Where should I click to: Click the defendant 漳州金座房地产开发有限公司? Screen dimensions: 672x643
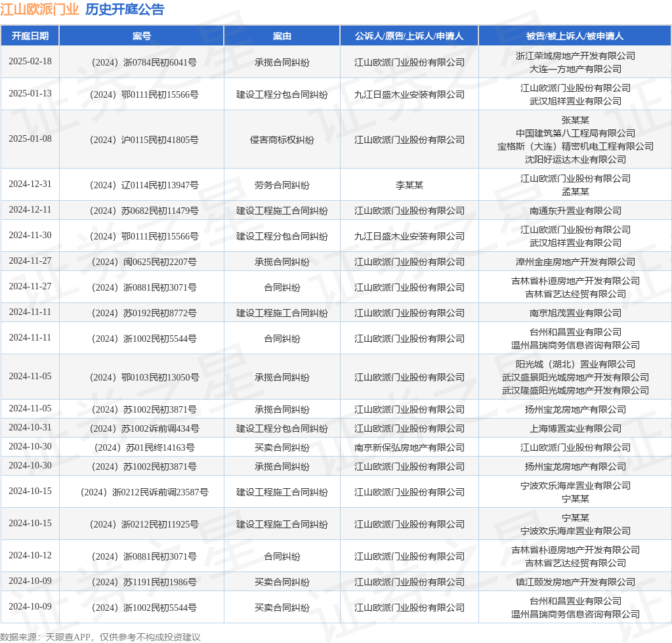click(575, 262)
